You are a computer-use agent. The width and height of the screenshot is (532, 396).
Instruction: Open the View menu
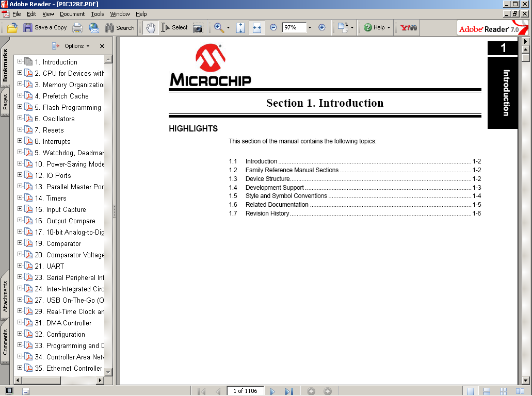click(48, 14)
